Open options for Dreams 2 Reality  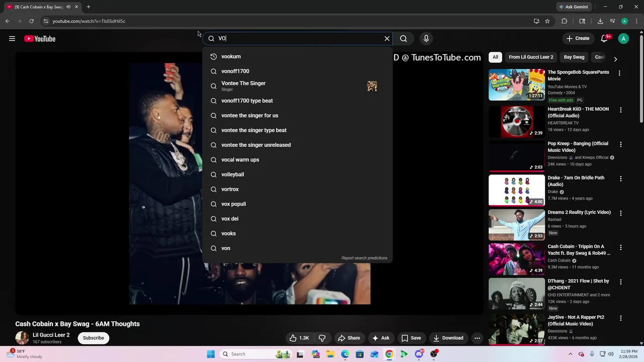tap(621, 213)
